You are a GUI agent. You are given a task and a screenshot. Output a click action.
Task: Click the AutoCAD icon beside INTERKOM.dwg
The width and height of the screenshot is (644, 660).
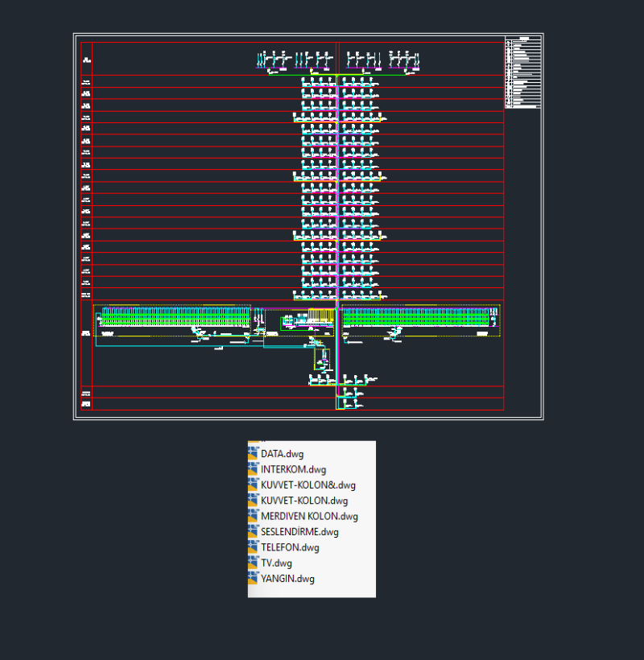[x=254, y=469]
